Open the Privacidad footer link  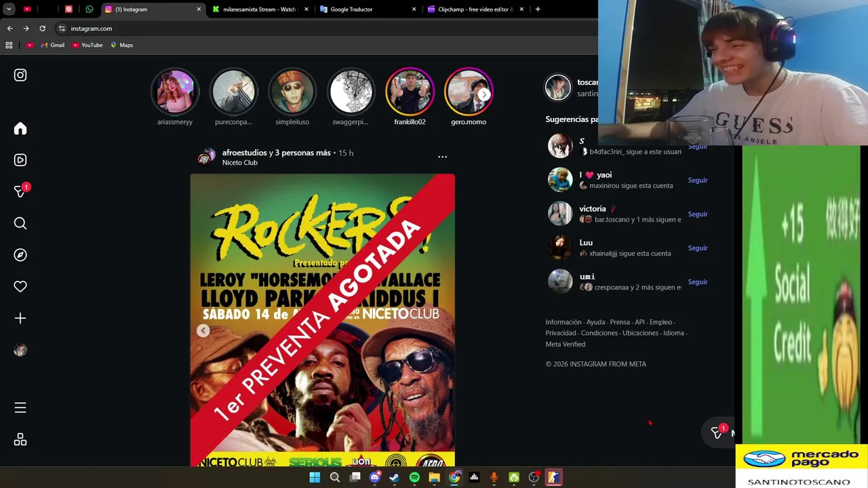561,333
